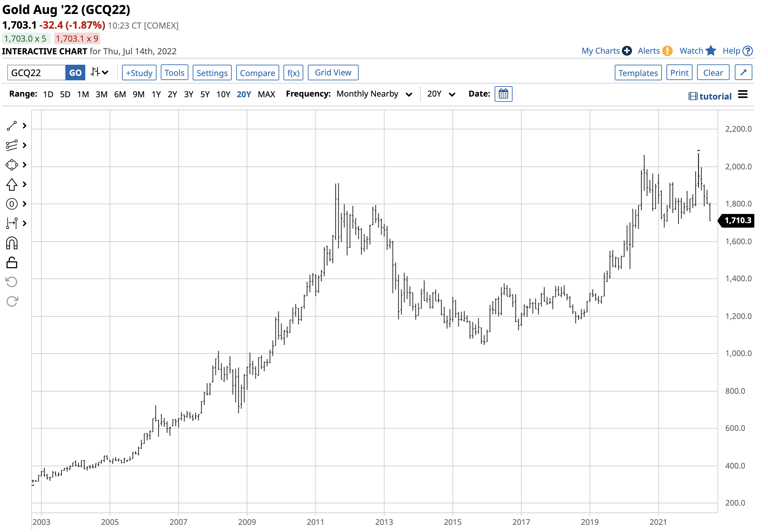The image size is (768, 532).
Task: Select the measurement range tool icon
Action: coord(12,223)
